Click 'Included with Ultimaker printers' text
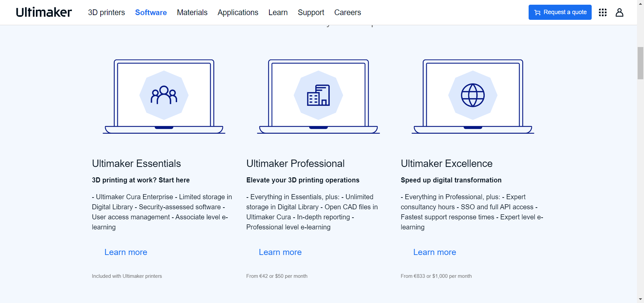Viewport: 644px width, 303px height. point(127,276)
